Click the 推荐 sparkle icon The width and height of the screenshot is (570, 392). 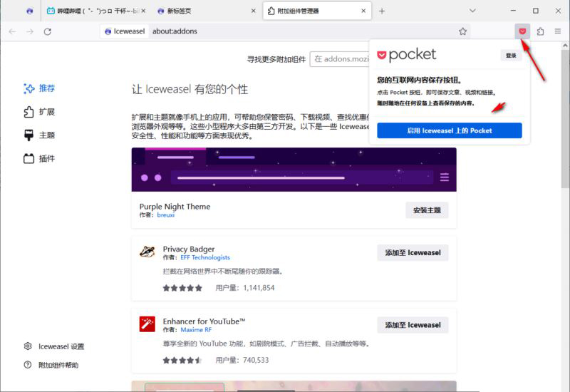click(28, 88)
